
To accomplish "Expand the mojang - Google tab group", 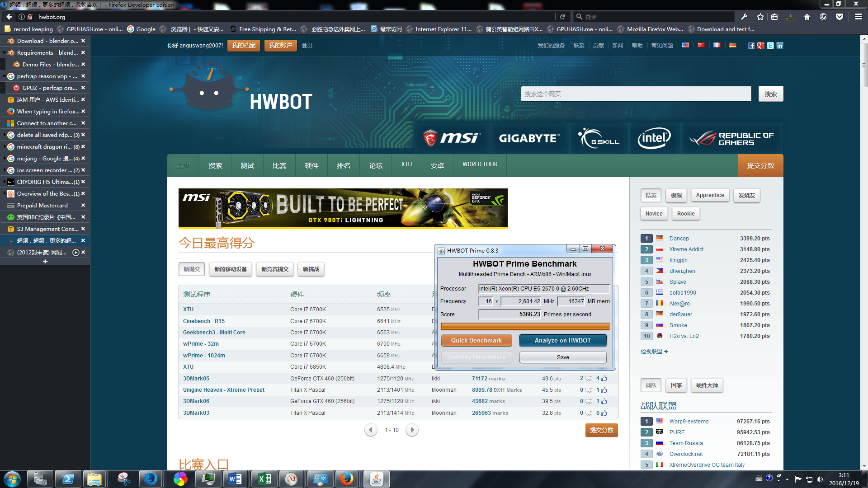I will pyautogui.click(x=4, y=158).
